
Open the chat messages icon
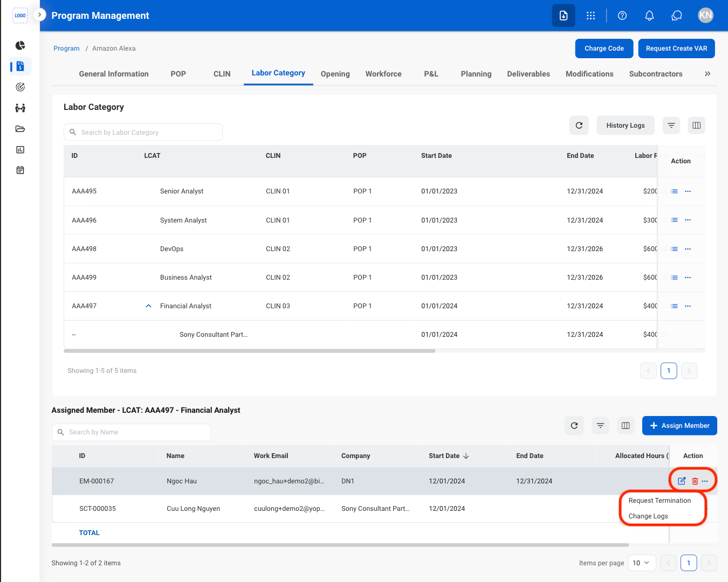(x=677, y=16)
